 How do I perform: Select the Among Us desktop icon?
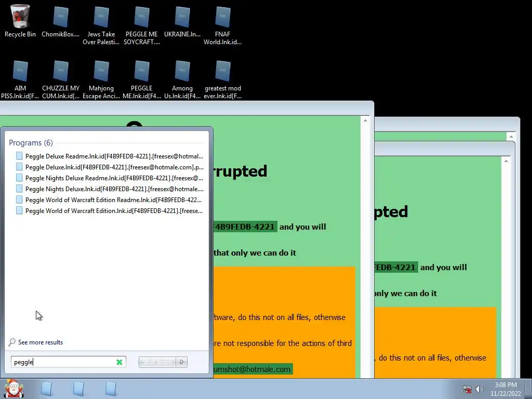coord(182,79)
